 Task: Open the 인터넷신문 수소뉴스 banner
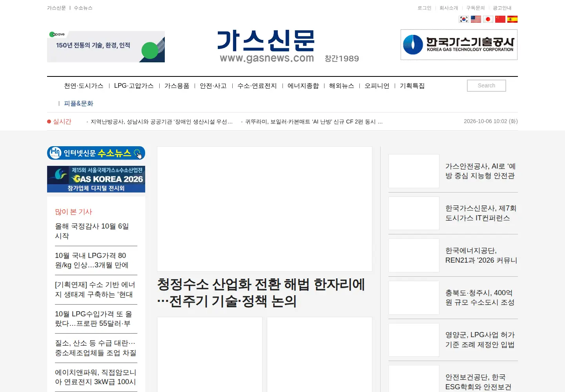(96, 153)
